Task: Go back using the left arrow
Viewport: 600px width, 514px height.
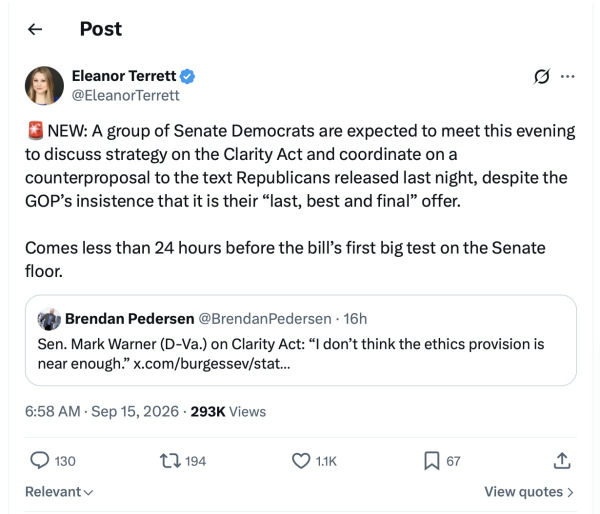Action: (x=35, y=29)
